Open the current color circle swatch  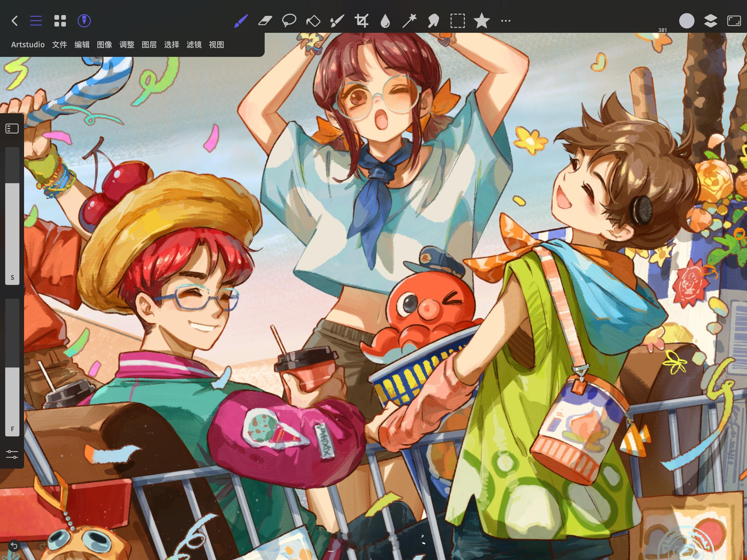(687, 21)
